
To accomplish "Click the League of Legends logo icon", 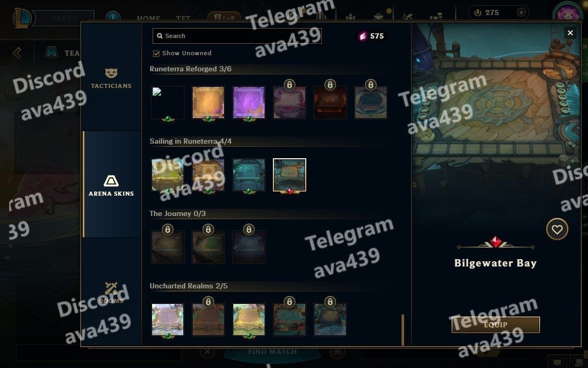I will pyautogui.click(x=22, y=18).
